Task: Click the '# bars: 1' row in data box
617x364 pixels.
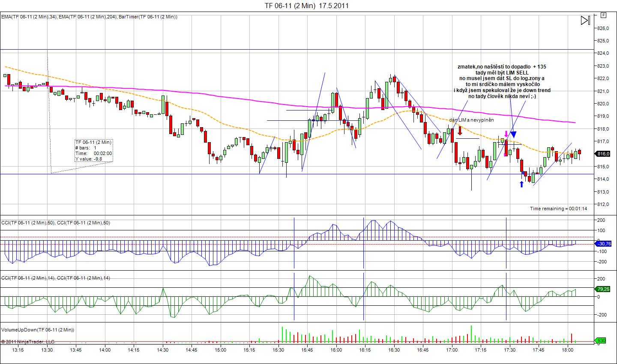Action: 86,148
